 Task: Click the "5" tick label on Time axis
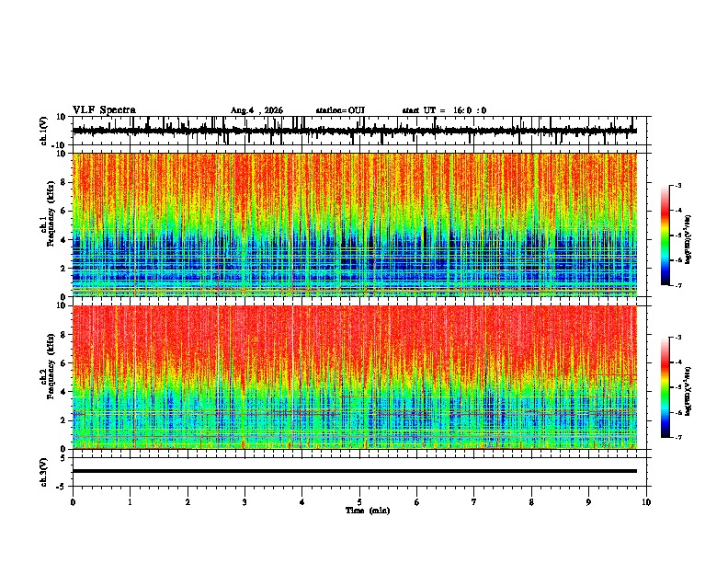point(359,502)
